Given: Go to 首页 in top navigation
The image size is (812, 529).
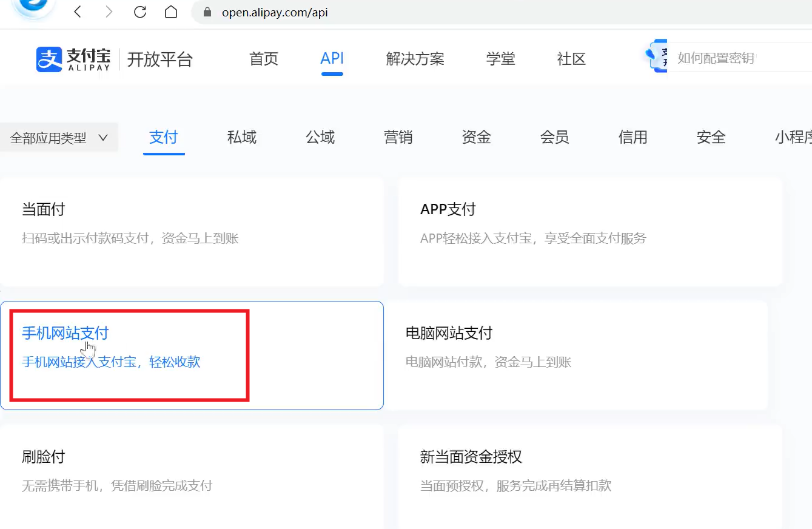Looking at the screenshot, I should point(264,59).
